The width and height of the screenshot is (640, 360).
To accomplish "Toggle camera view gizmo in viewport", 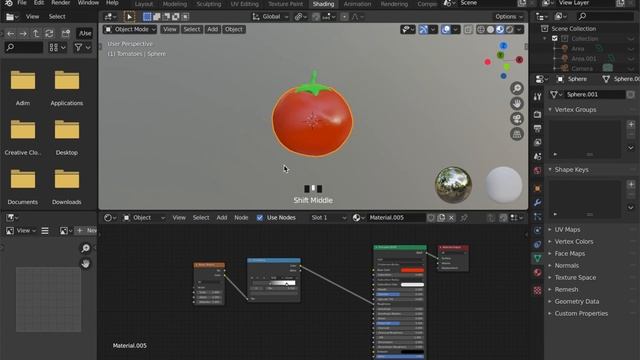I will (x=517, y=119).
